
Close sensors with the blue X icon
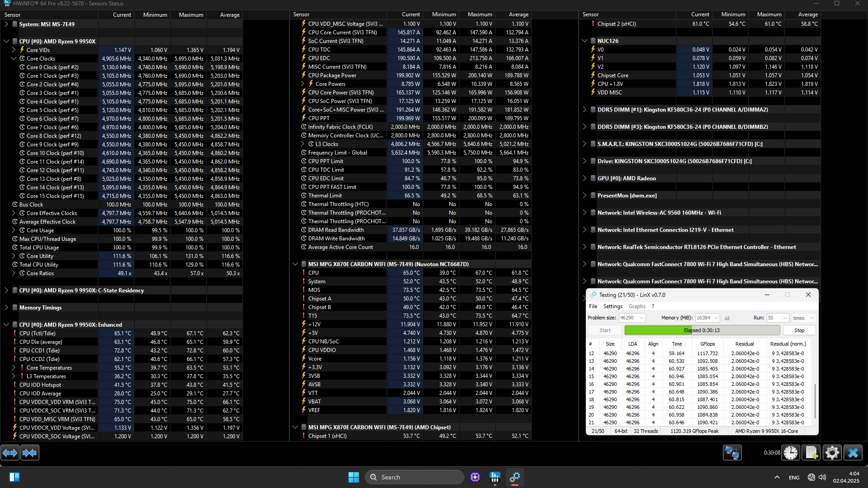tap(853, 452)
